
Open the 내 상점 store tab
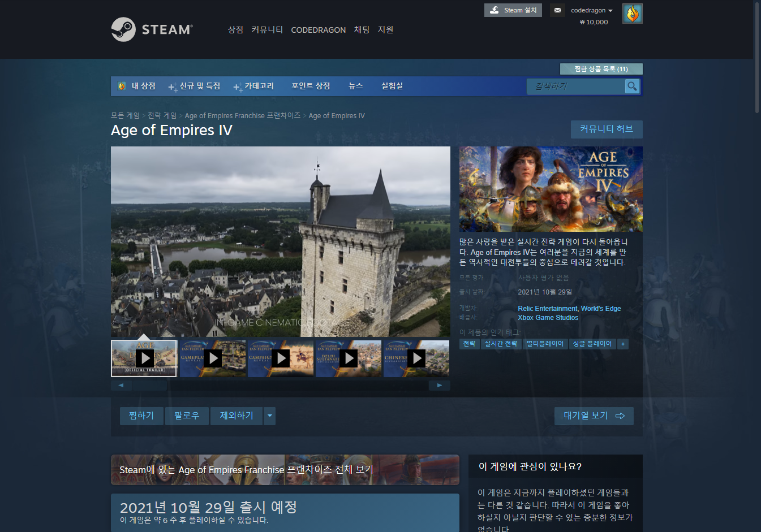click(x=136, y=86)
